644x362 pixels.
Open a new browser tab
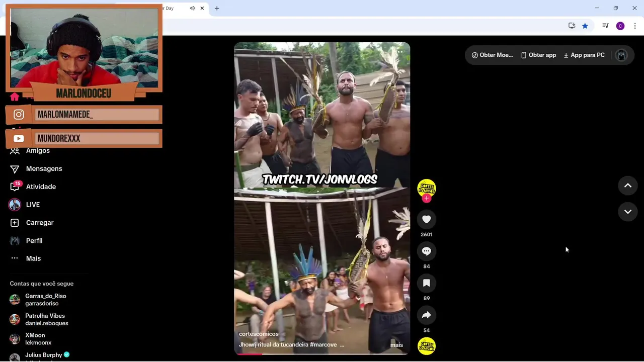pyautogui.click(x=217, y=8)
